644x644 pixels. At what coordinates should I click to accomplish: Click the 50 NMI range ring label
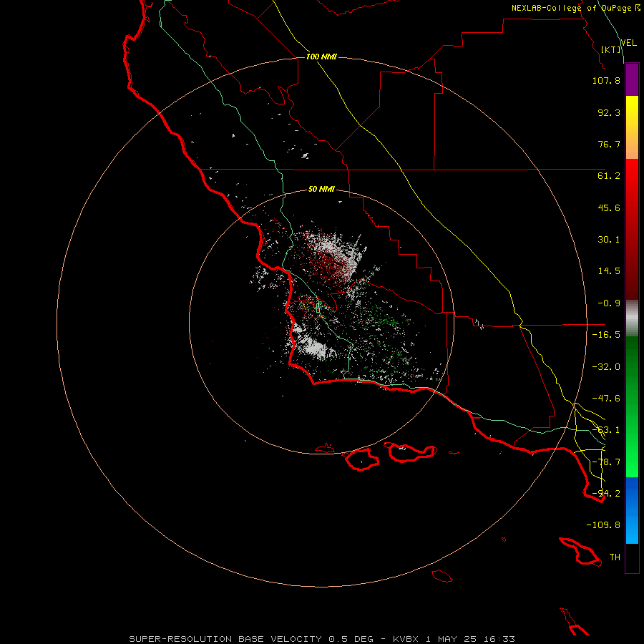321,189
